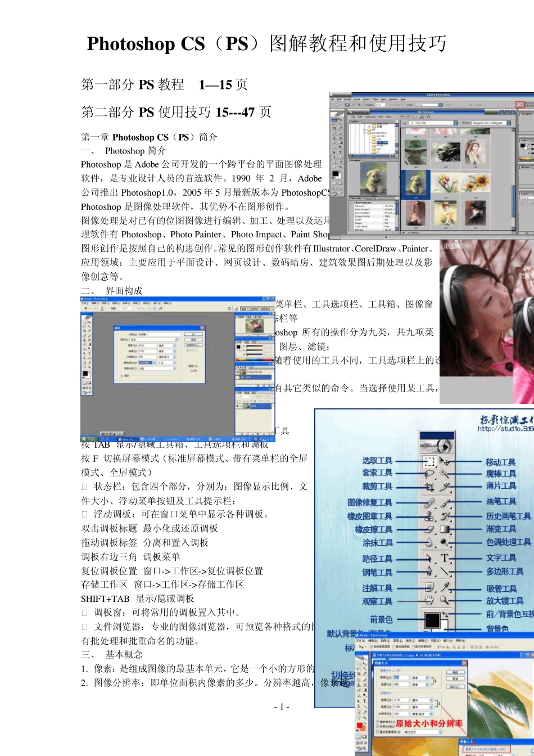Select the History Brush tool in labeled toolbox diagram
Image resolution: width=534 pixels, height=756 pixels.
(x=445, y=517)
